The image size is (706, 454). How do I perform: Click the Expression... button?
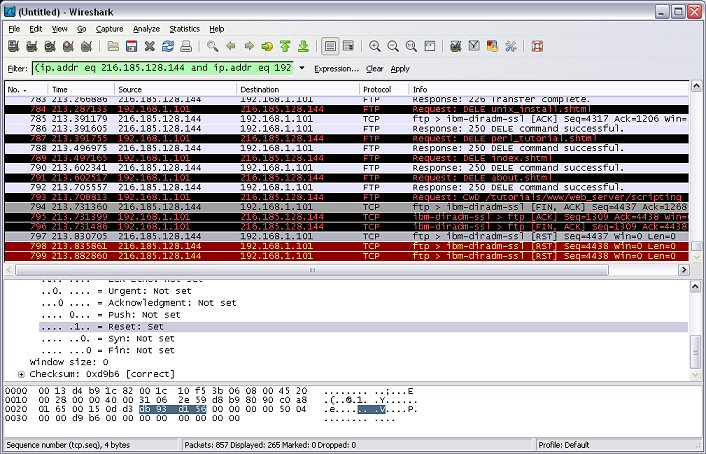tap(336, 69)
